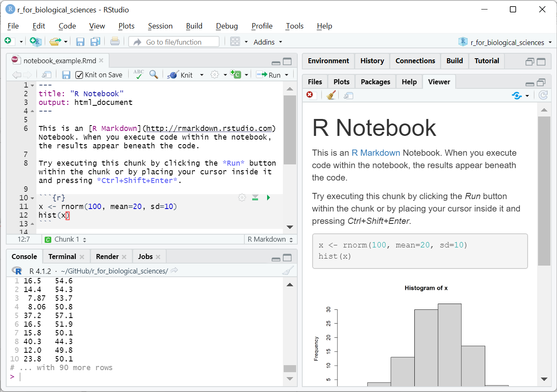The width and height of the screenshot is (557, 392).
Task: Collapse the YAML header fold on line 1
Action: pos(32,86)
